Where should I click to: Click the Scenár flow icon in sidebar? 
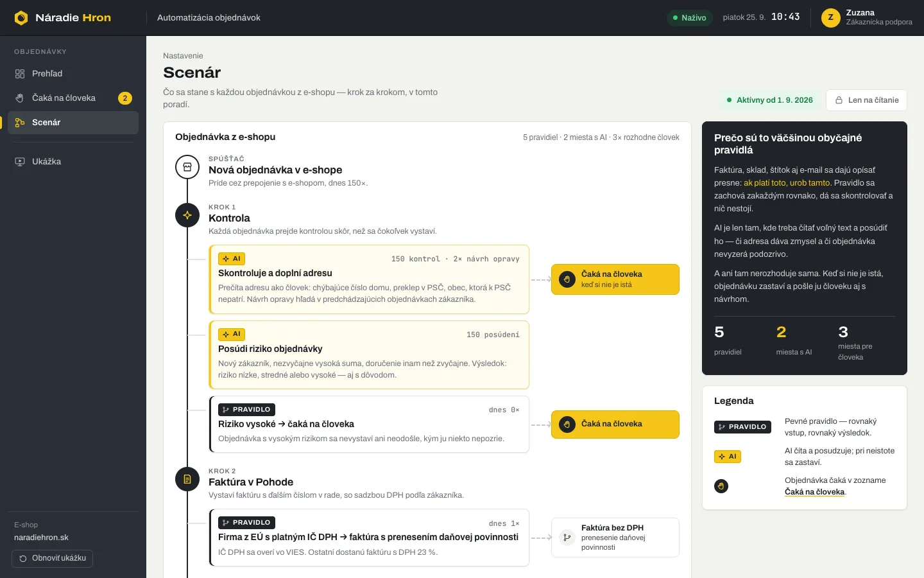20,123
